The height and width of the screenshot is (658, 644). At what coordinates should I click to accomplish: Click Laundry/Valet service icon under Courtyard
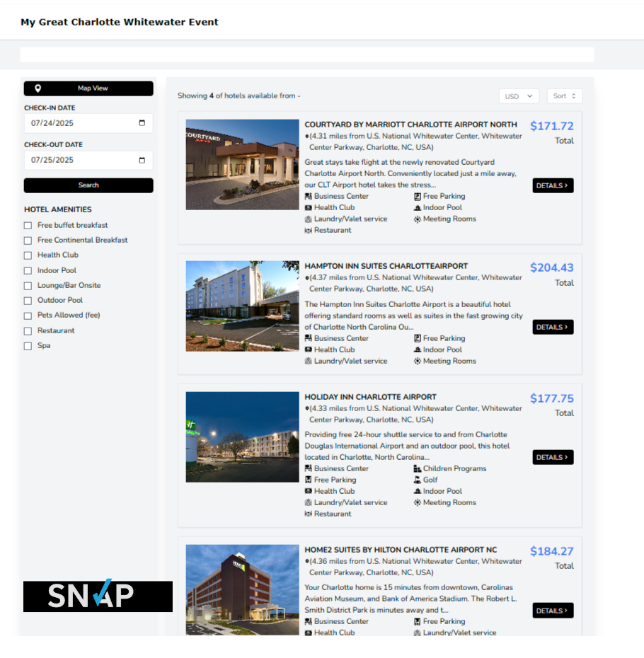(x=308, y=219)
